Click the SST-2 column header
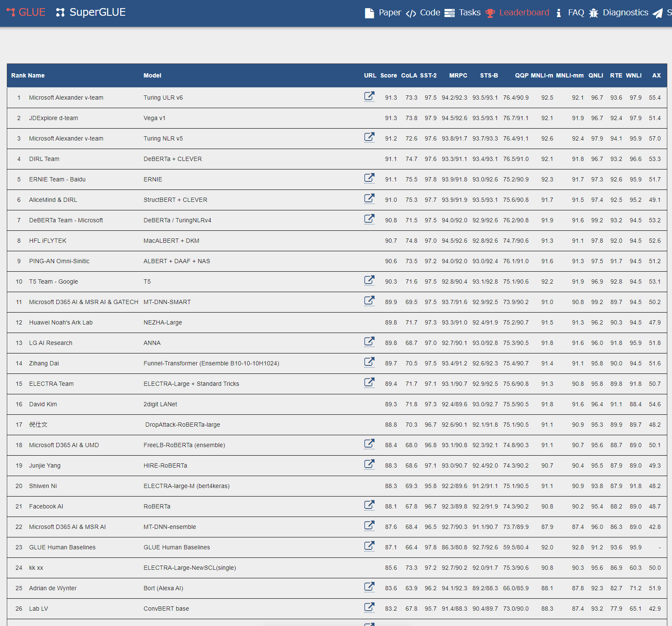 tap(428, 75)
